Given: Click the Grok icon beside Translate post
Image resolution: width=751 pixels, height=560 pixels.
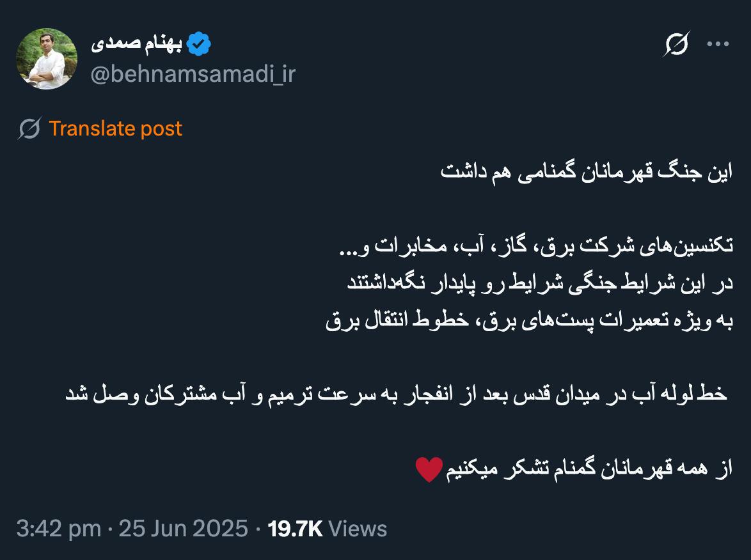Looking at the screenshot, I should click(29, 128).
